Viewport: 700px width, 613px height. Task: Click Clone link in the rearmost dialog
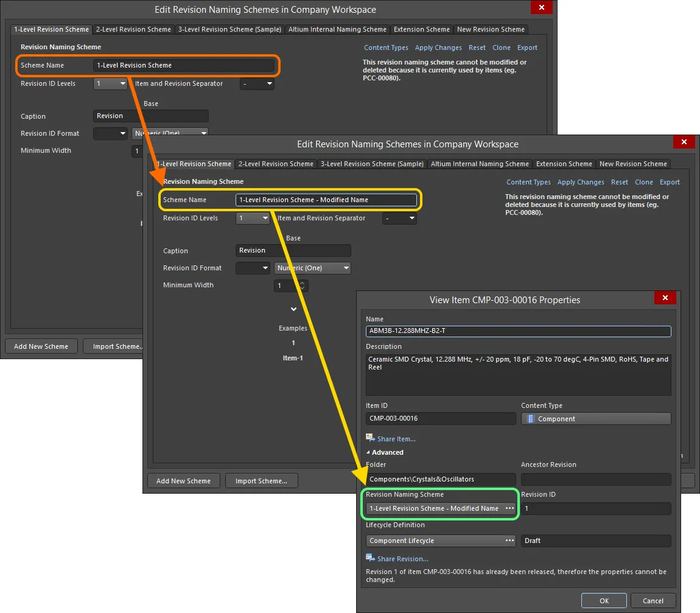pyautogui.click(x=502, y=47)
